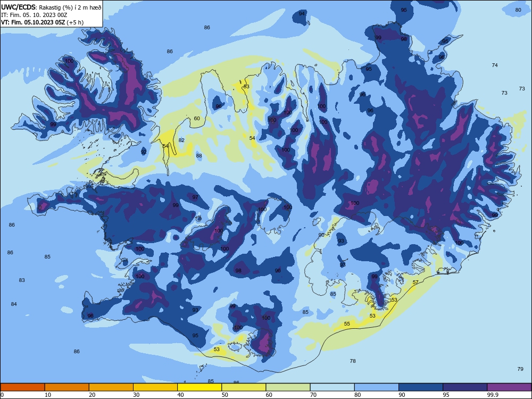
Task: Click the yellow-green 60–70 legend swatch
Action: (288, 387)
